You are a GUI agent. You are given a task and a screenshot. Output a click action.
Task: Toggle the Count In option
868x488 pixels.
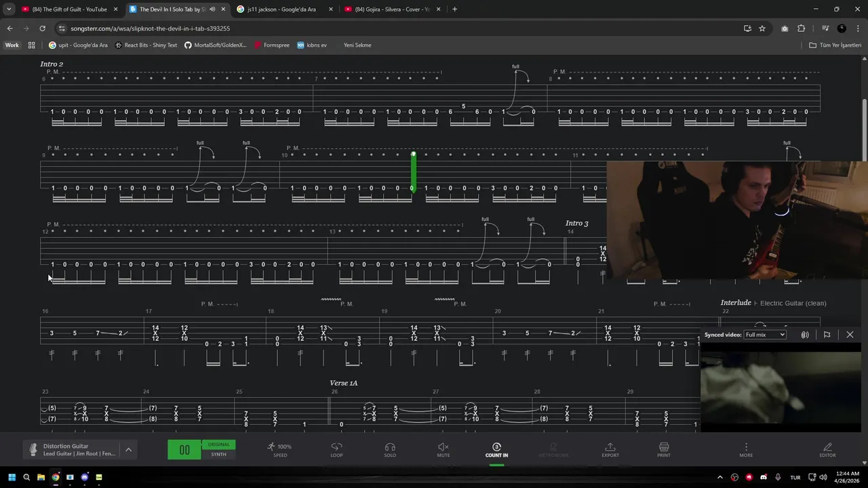(x=496, y=450)
